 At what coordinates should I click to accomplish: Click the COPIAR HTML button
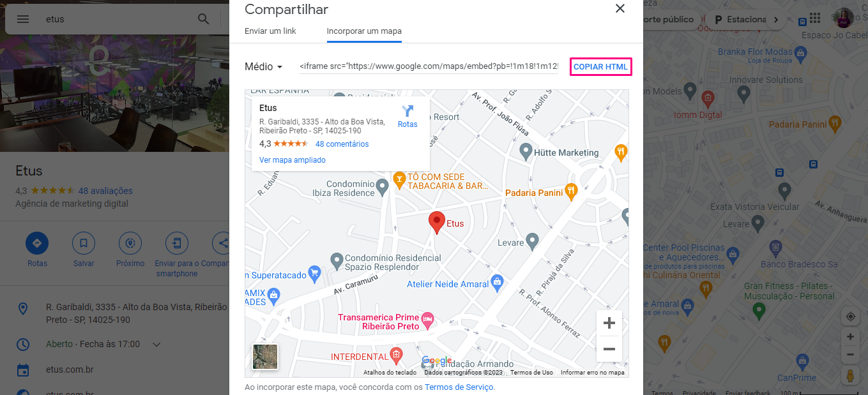tap(600, 66)
